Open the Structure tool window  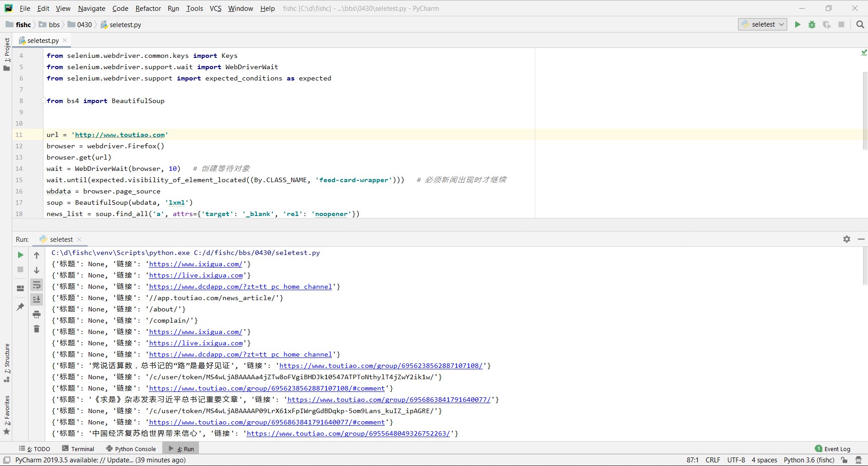click(7, 363)
